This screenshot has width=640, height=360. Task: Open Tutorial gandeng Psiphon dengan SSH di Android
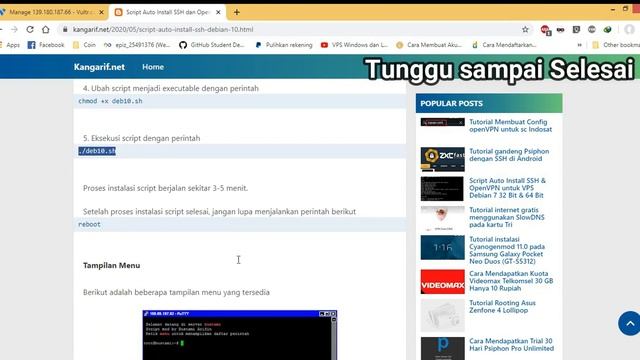click(509, 155)
